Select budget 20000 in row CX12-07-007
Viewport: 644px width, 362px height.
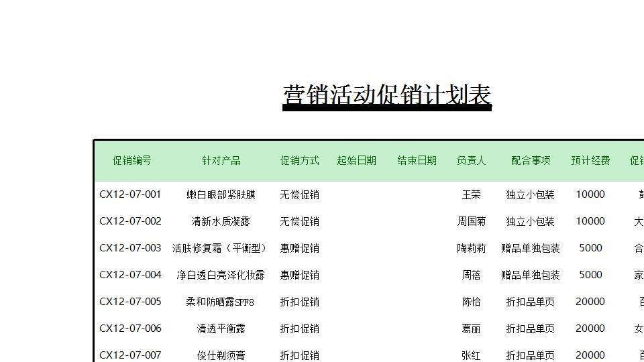(590, 355)
